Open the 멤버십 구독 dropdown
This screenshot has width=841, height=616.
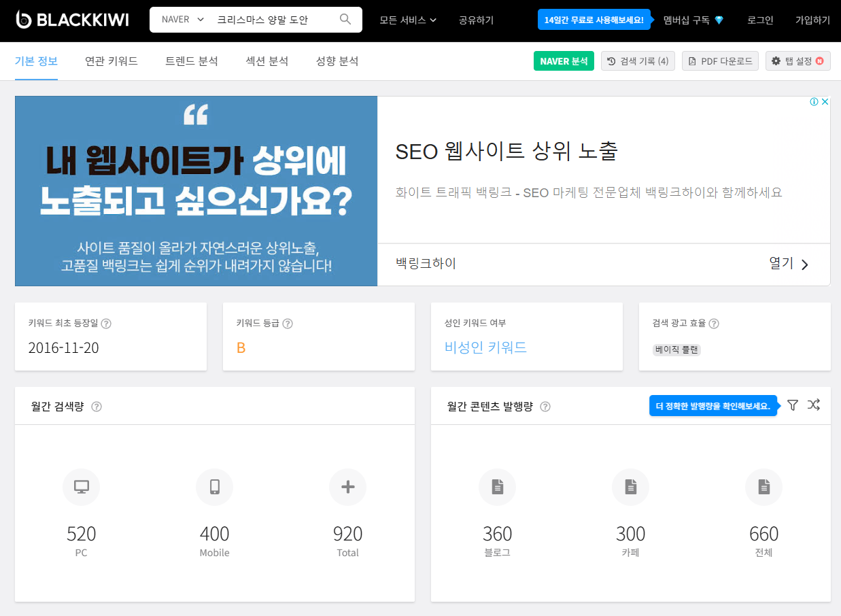click(693, 20)
